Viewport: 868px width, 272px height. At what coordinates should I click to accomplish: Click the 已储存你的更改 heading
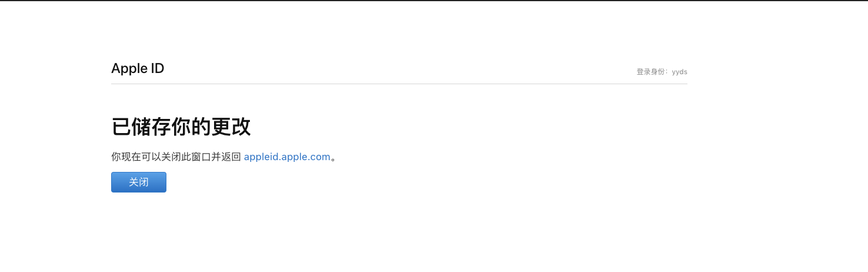[181, 127]
